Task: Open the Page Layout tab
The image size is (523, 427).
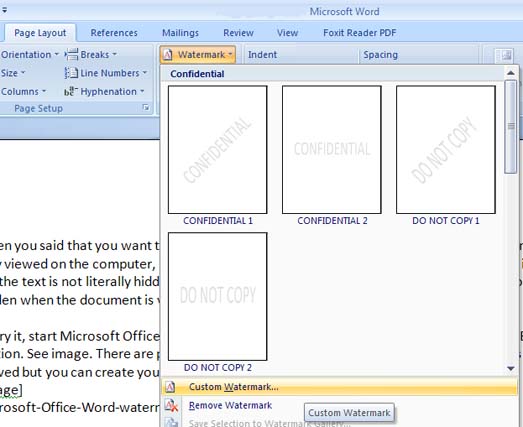Action: (x=40, y=33)
